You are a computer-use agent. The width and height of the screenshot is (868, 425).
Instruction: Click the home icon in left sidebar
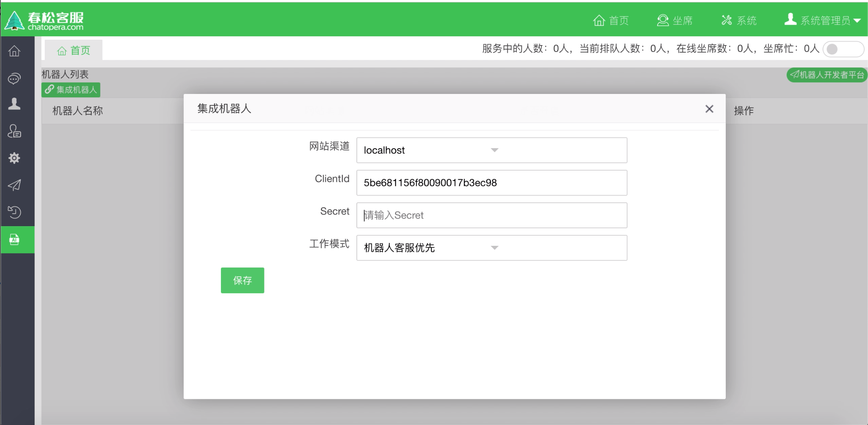pos(14,51)
